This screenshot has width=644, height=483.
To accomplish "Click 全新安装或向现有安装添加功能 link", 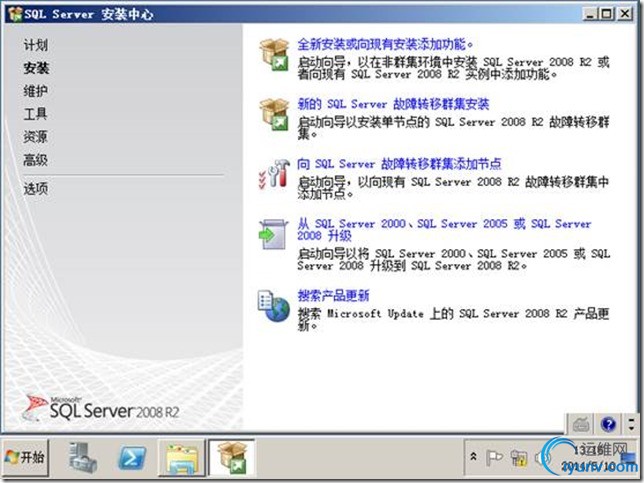I will tap(385, 44).
